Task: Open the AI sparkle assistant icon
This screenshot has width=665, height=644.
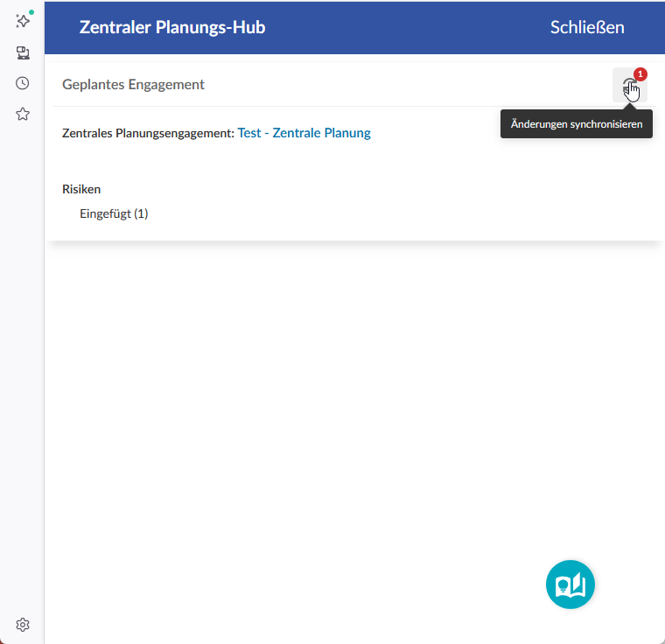Action: pos(23,20)
